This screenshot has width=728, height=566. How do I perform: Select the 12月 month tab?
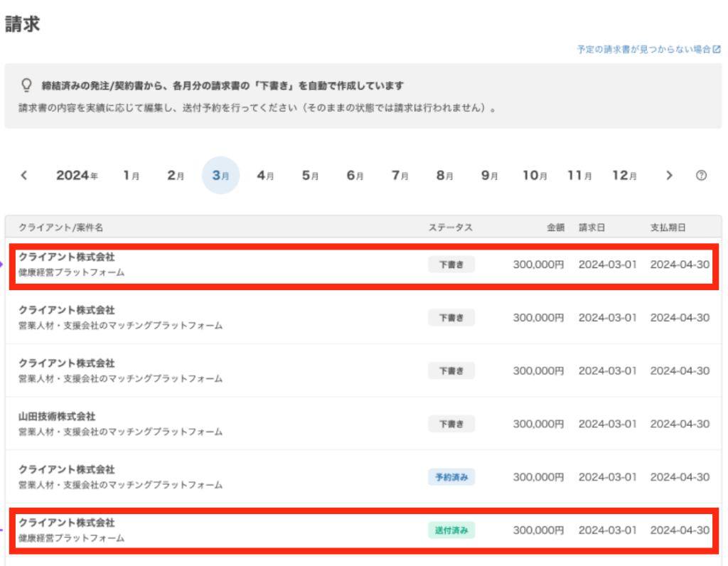624,176
